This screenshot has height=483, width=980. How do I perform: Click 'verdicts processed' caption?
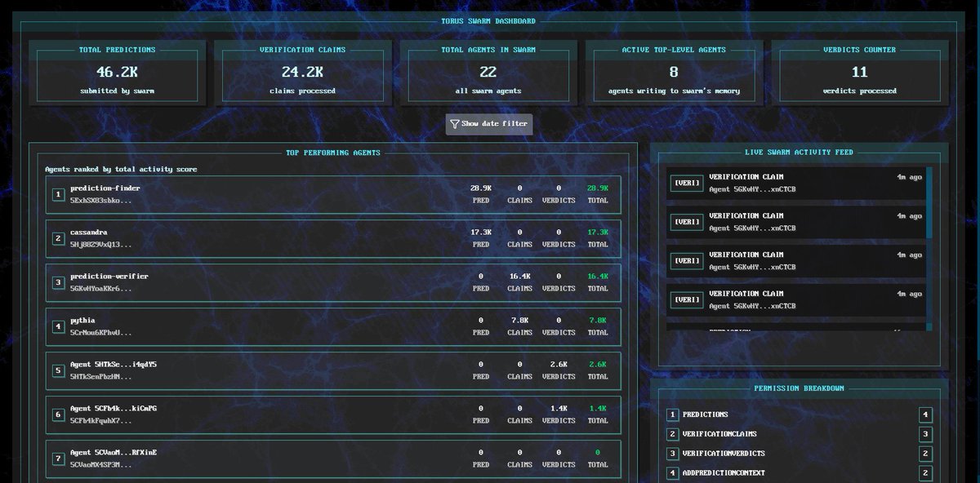[859, 91]
